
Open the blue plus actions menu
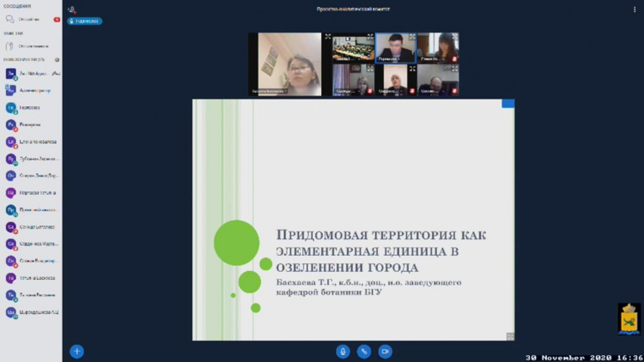click(76, 351)
